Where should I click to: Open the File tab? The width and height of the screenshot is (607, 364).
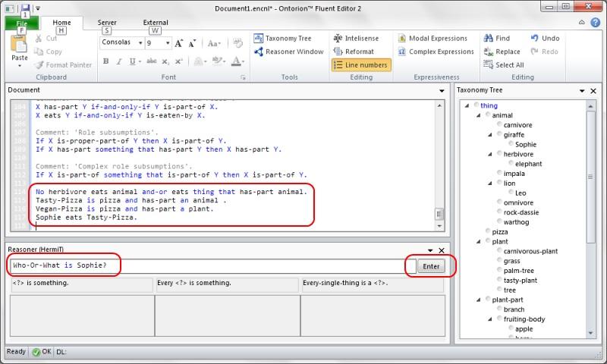(22, 24)
